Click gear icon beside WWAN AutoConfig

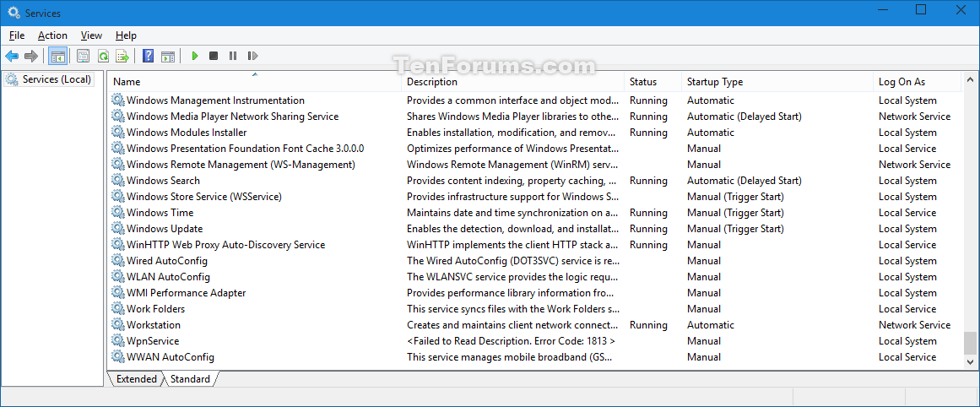point(118,357)
